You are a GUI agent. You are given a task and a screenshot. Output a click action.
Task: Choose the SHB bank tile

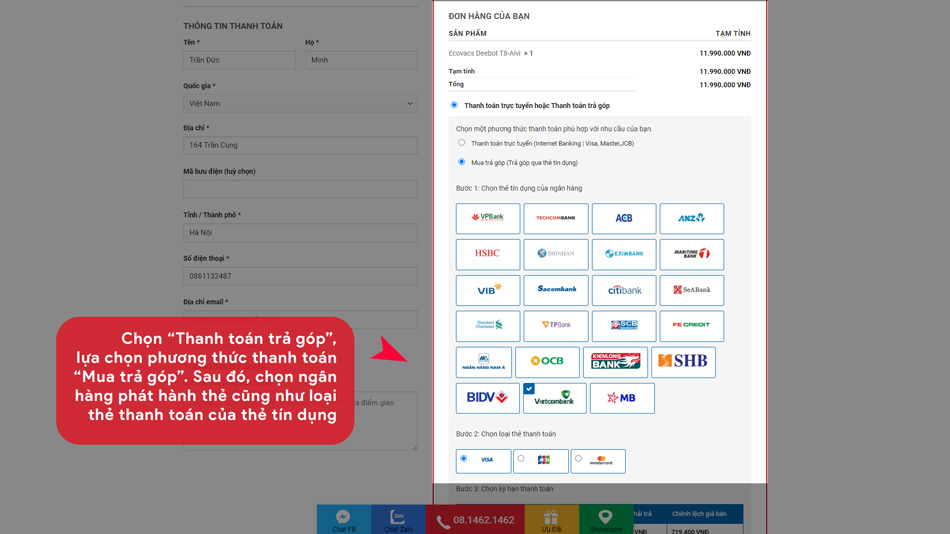683,362
